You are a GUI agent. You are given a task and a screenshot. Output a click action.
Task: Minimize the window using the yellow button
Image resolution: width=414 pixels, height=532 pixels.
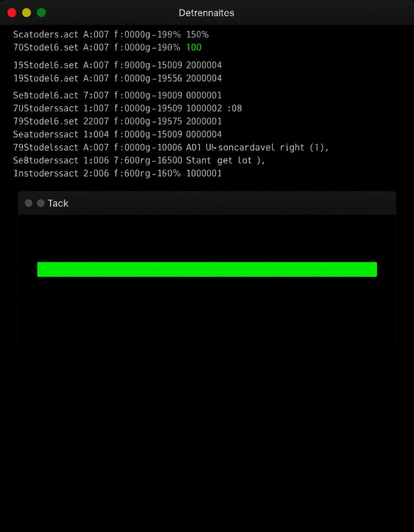[x=26, y=13]
